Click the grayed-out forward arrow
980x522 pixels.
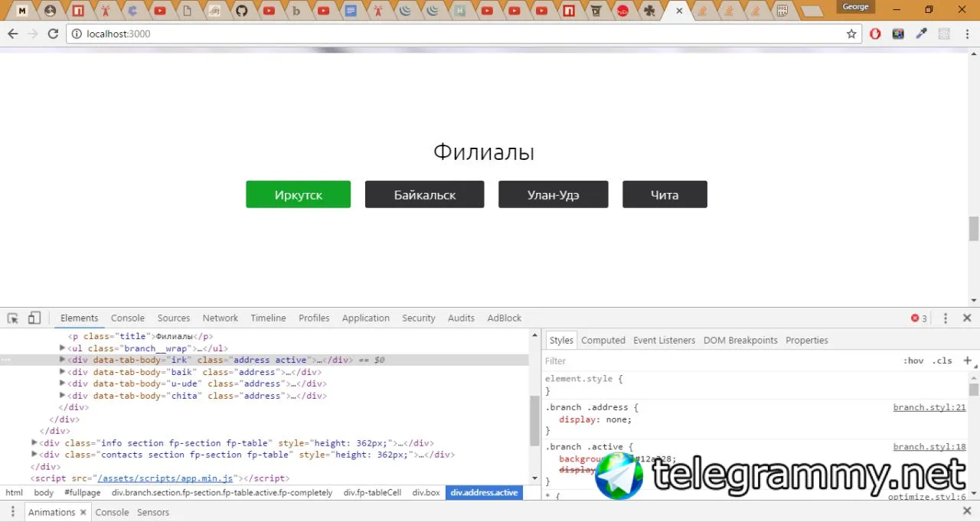pos(32,34)
